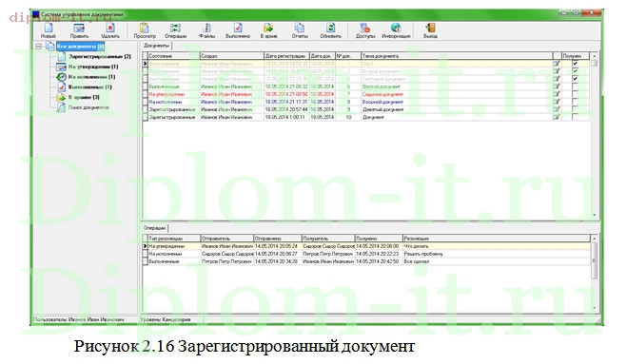Click edit icon in document №10 row
The image size is (627, 364).
click(x=557, y=117)
